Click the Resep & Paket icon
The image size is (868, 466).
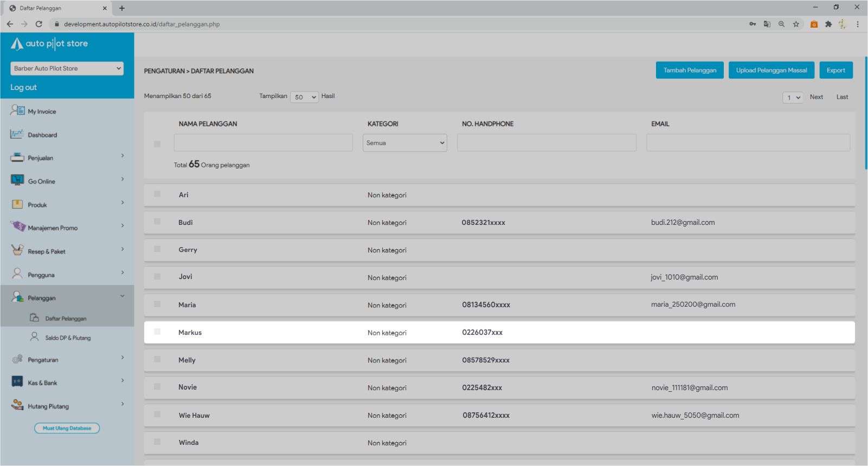(x=17, y=250)
